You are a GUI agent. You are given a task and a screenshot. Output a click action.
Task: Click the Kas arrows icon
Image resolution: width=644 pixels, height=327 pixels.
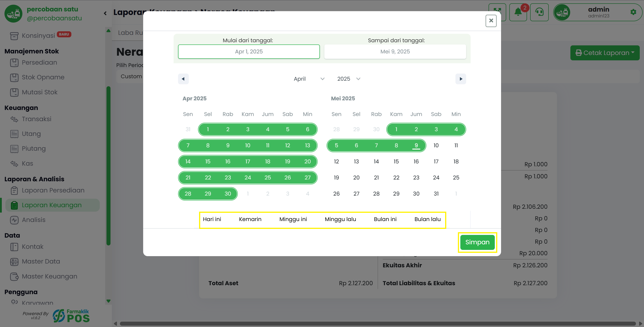(x=14, y=164)
